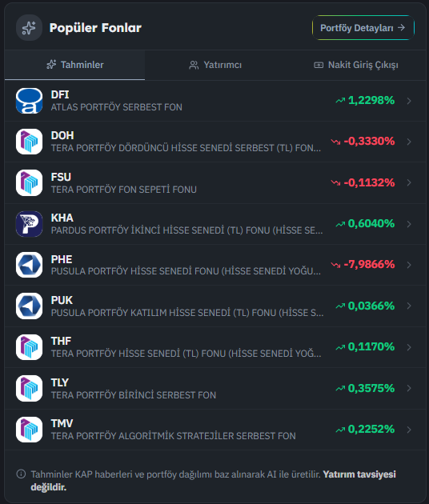Switch to the Yatırımcı tab
Viewport: 429px width, 504px height.
click(x=214, y=65)
